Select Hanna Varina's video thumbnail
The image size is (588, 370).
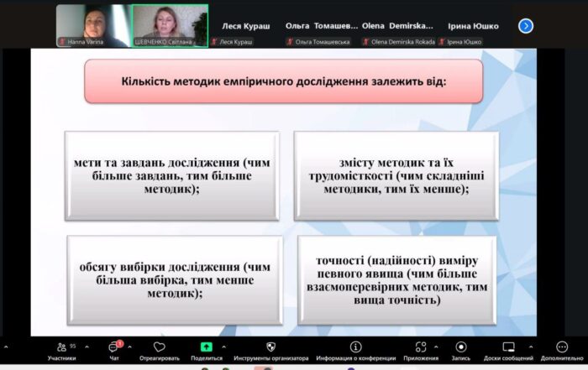click(x=92, y=25)
